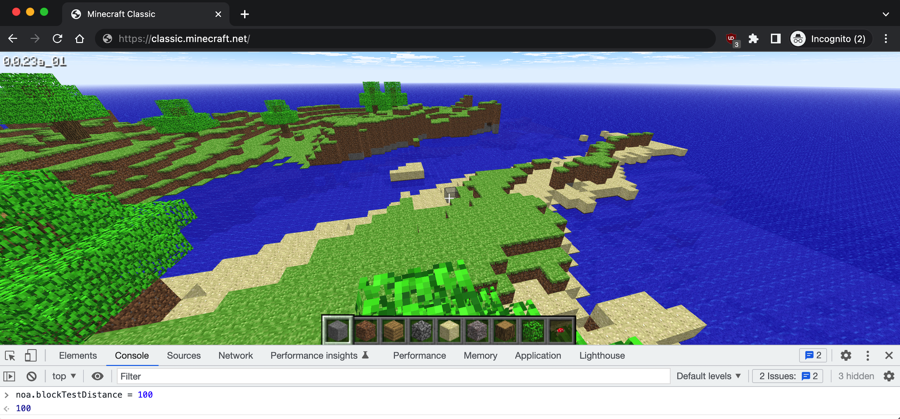Screen dimensions: 900x419
Task: Open DevTools settings gear
Action: coord(845,355)
